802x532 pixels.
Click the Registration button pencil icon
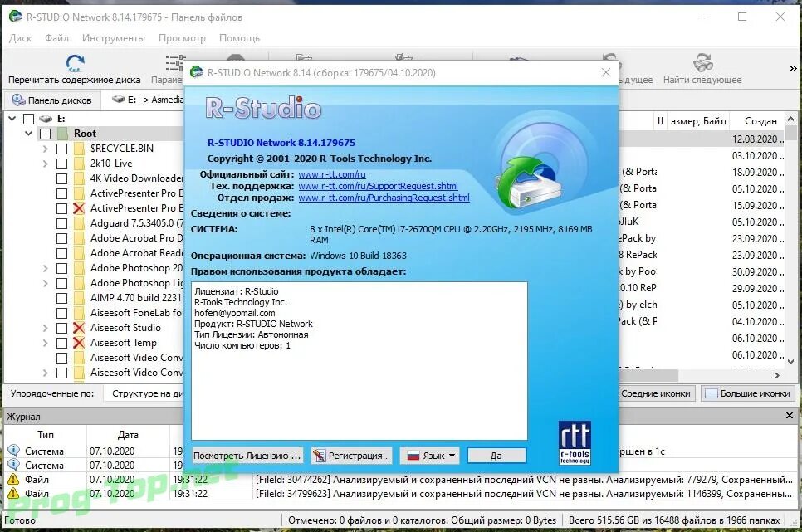click(x=320, y=456)
